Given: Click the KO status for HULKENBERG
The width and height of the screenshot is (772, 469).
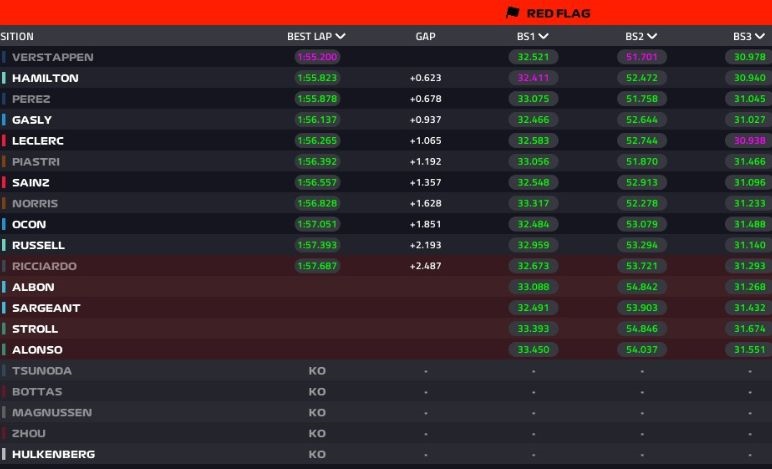Looking at the screenshot, I should pos(317,454).
